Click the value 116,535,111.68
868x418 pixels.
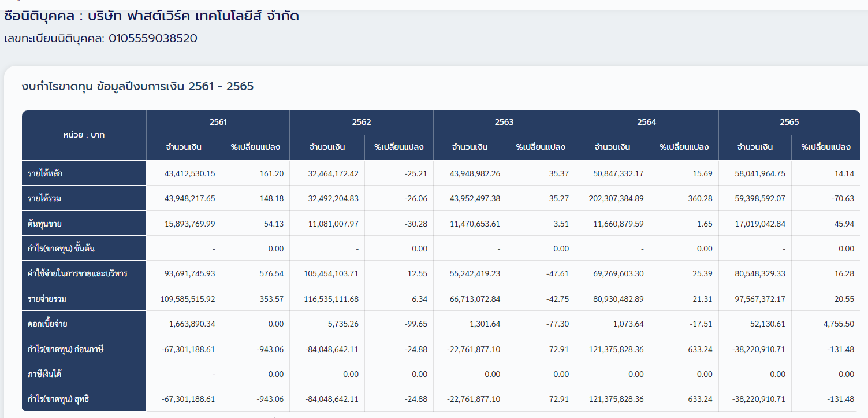click(x=331, y=299)
